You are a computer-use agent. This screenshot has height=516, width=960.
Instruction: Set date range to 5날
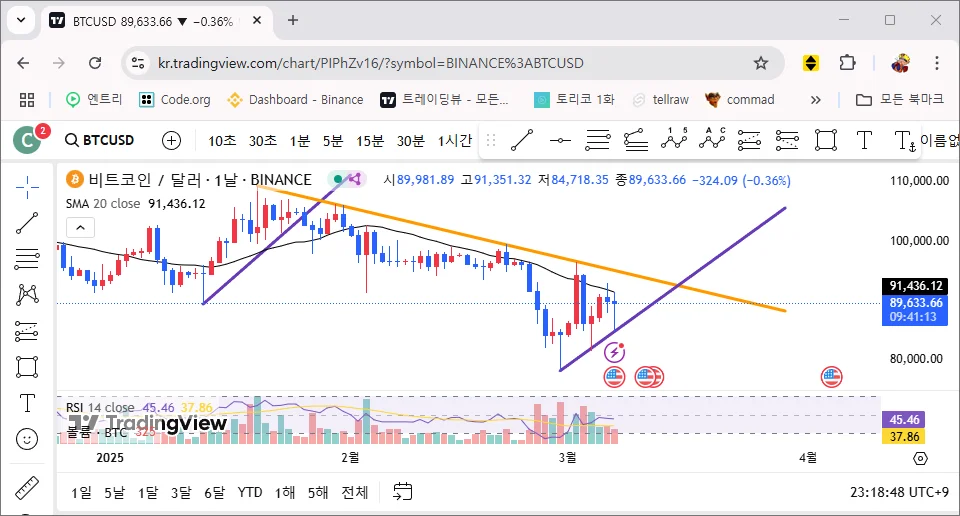pyautogui.click(x=114, y=493)
